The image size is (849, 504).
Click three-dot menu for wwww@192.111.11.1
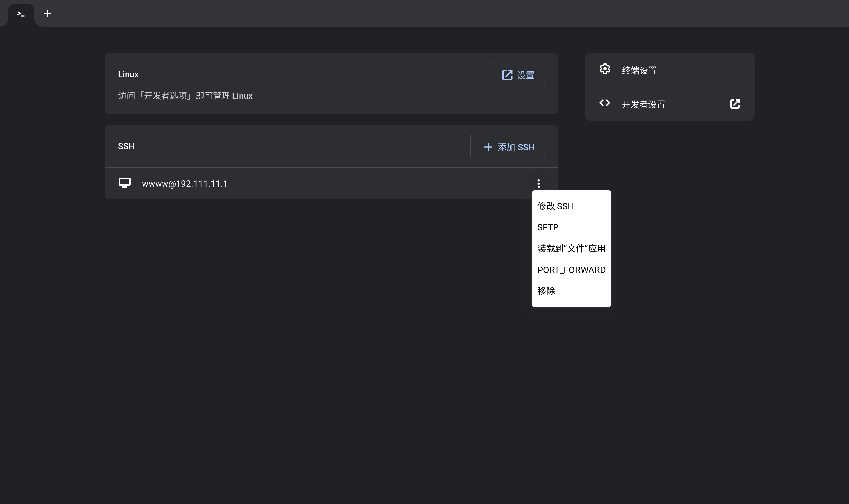tap(538, 184)
